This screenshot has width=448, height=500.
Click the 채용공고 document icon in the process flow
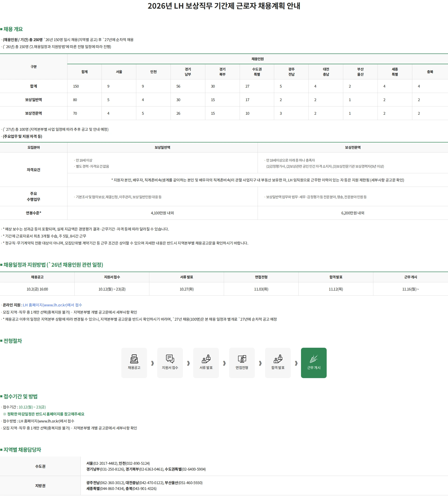tap(134, 359)
